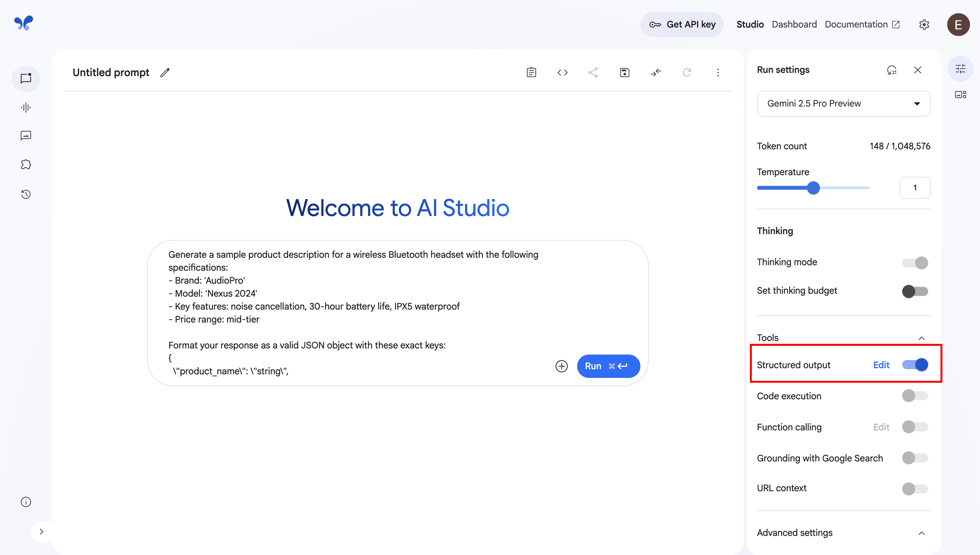Image resolution: width=980 pixels, height=555 pixels.
Task: Disable the Structured output toggle
Action: click(915, 365)
